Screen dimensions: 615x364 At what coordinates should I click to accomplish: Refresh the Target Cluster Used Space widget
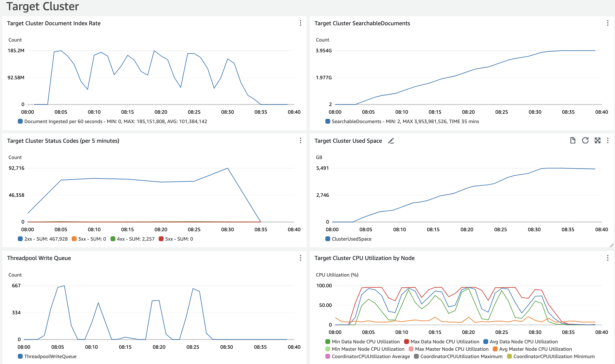pos(585,140)
